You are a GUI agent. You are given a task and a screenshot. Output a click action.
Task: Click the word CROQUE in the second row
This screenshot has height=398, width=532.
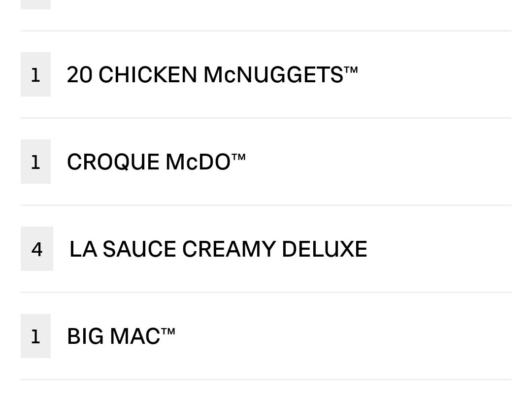[x=113, y=162]
